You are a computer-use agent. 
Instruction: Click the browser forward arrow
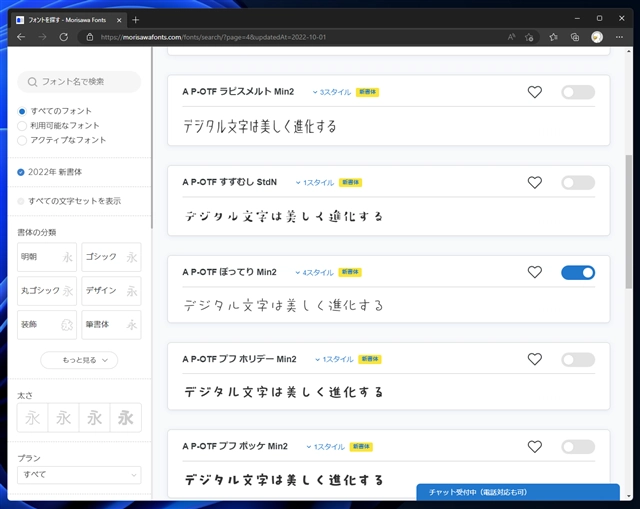[42, 37]
